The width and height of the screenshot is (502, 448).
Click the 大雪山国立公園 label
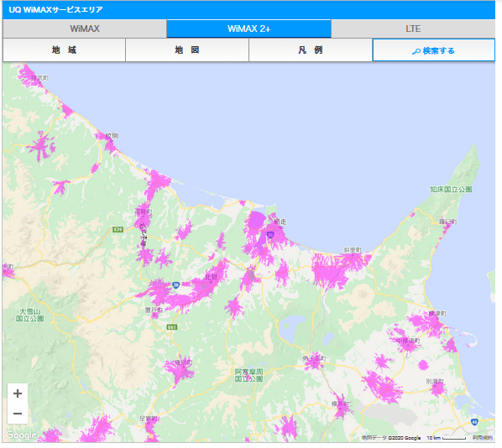point(29,315)
